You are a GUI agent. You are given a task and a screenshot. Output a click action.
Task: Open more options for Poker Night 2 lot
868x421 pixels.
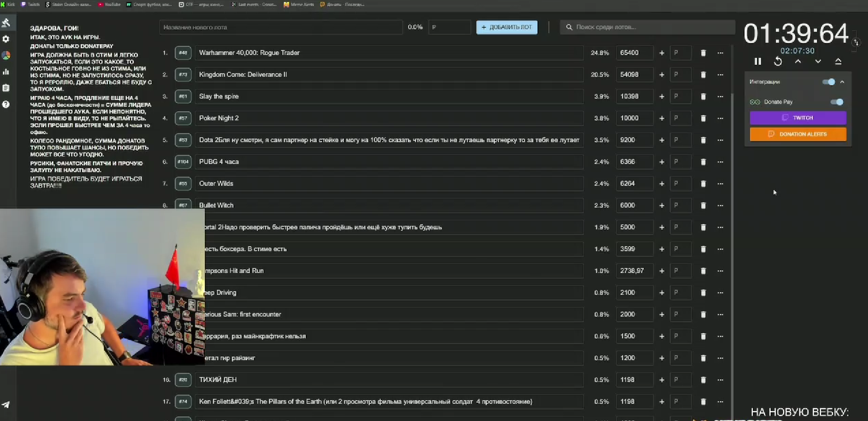[x=720, y=118]
